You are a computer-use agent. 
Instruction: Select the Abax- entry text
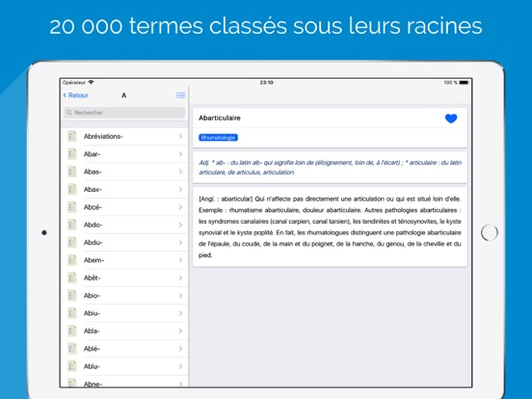(93, 189)
